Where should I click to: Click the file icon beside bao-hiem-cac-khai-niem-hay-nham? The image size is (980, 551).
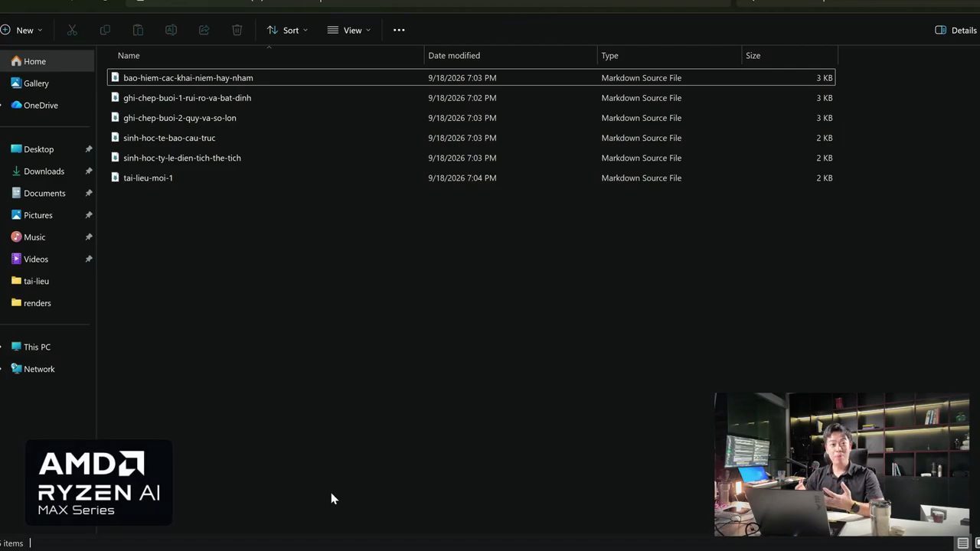pos(116,77)
